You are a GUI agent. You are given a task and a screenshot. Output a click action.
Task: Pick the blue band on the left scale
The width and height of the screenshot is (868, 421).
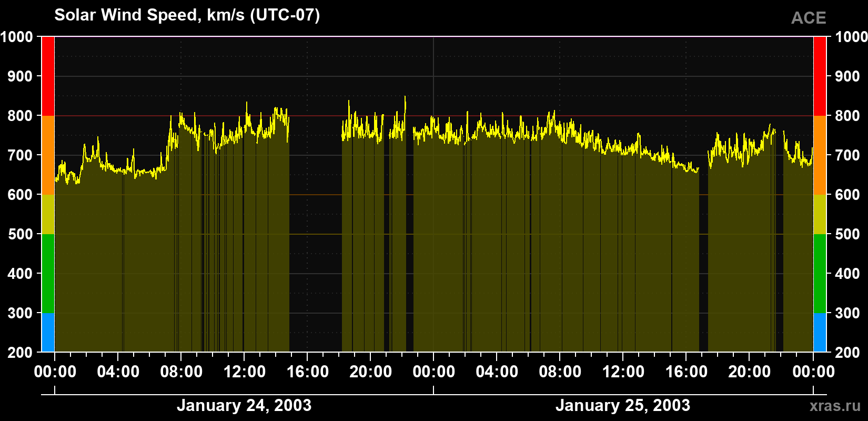(x=48, y=333)
